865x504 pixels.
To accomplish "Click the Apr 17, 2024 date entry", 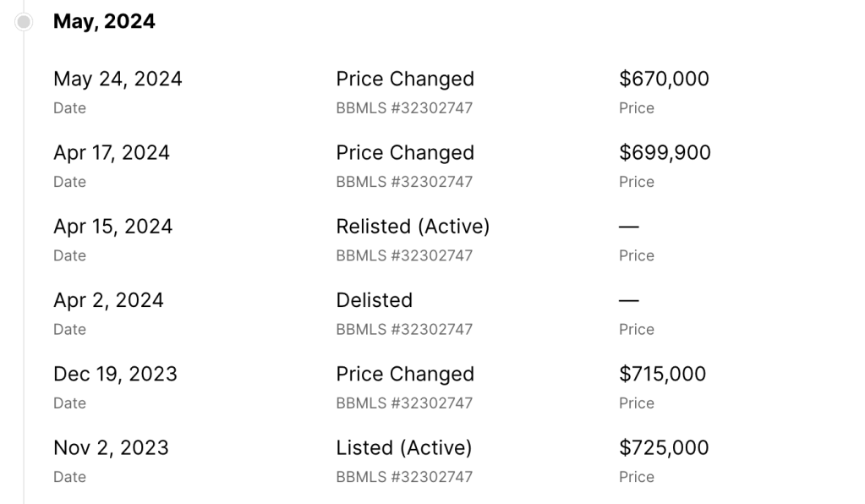I will pos(112,153).
